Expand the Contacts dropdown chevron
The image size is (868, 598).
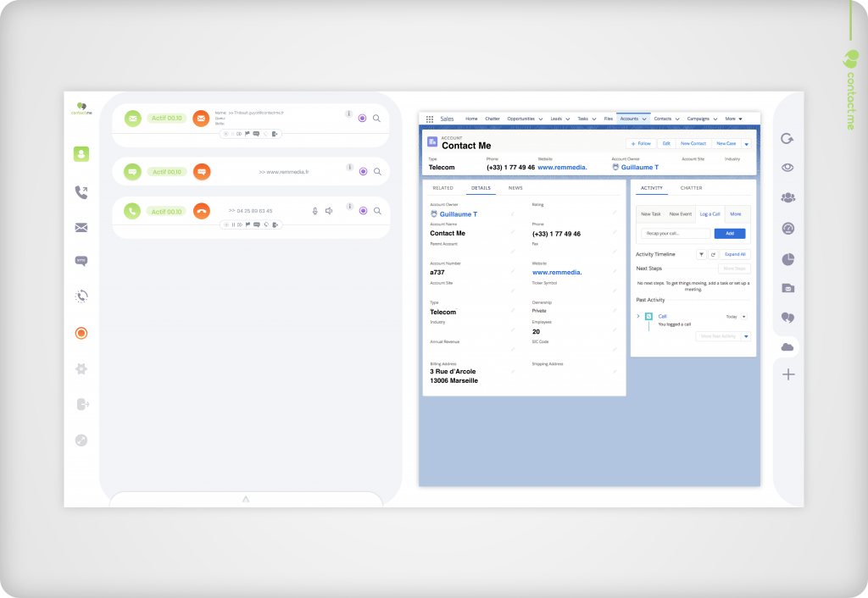pos(677,119)
